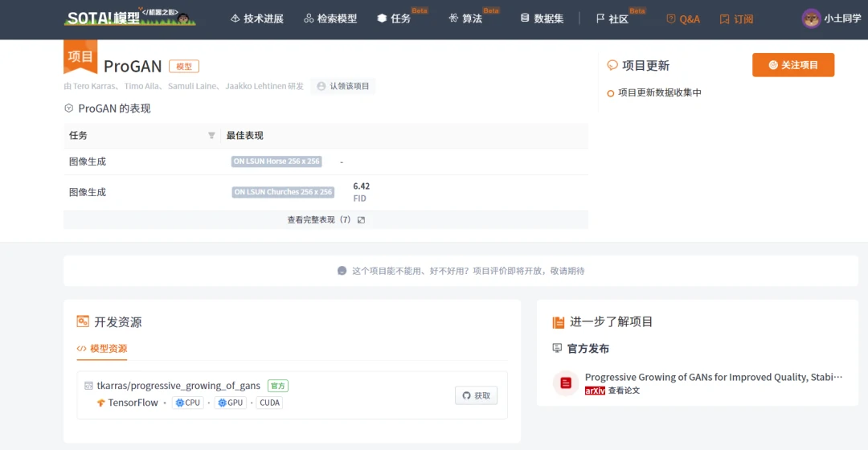868x450 pixels.
Task: Click the 数据集 database icon
Action: 525,18
